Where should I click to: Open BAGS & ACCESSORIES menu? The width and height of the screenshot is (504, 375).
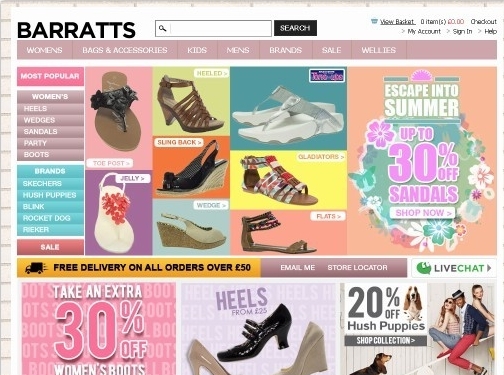pyautogui.click(x=125, y=50)
